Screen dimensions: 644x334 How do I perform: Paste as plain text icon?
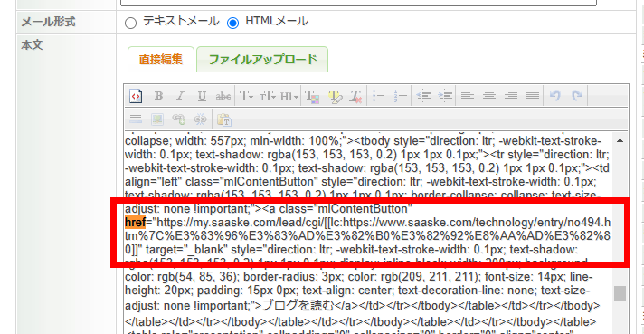(x=224, y=119)
